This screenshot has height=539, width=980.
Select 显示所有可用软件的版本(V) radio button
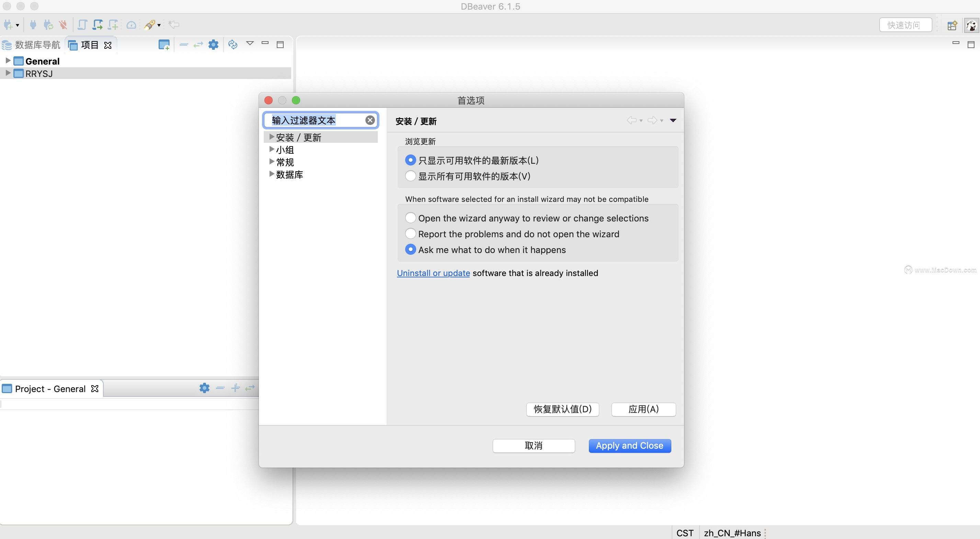(410, 176)
